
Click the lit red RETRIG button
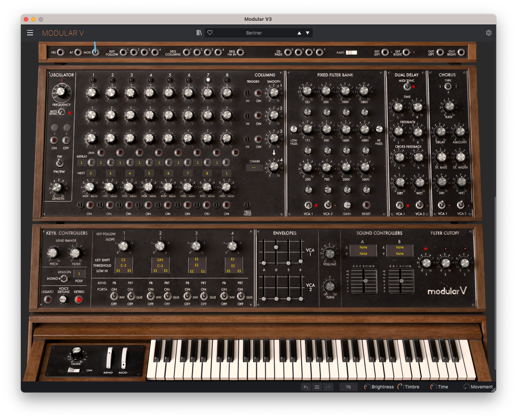[x=78, y=299]
